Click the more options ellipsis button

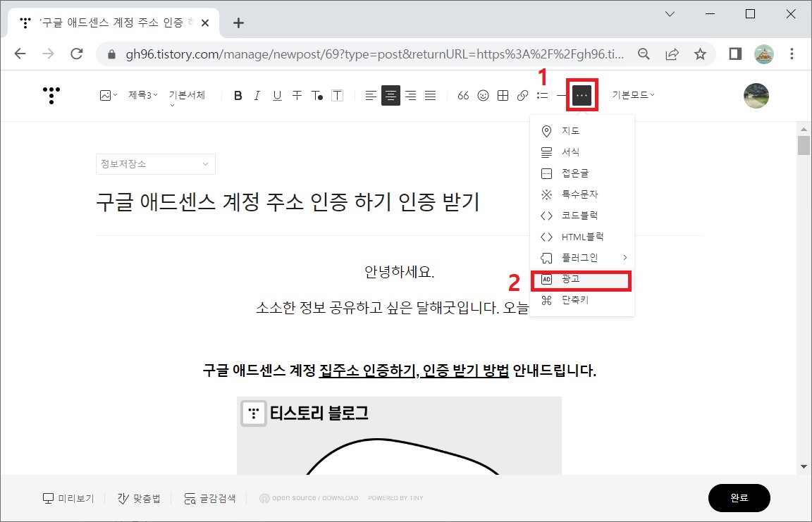[x=582, y=95]
